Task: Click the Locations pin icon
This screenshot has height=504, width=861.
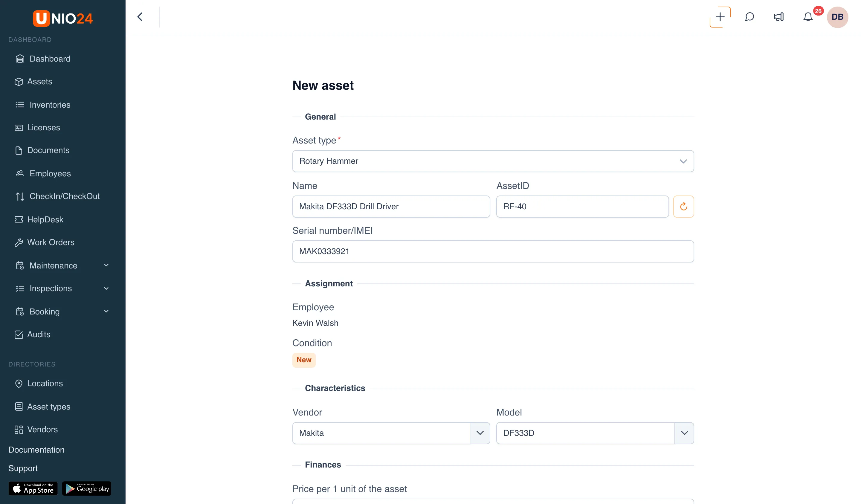Action: point(19,384)
